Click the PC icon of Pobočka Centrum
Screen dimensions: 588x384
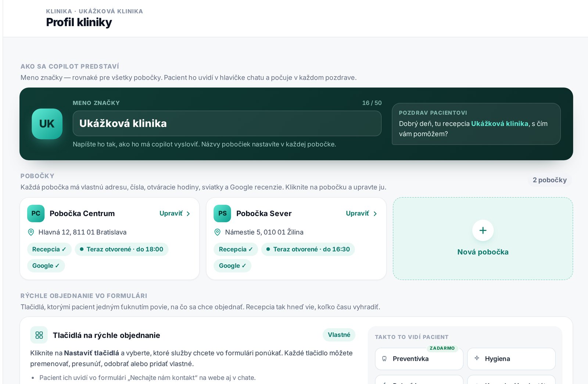(36, 213)
